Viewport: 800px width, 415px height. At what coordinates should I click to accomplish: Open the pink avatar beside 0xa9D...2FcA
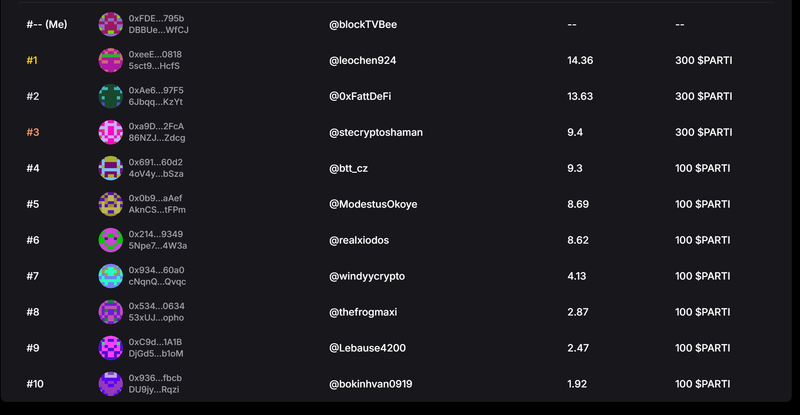point(110,132)
